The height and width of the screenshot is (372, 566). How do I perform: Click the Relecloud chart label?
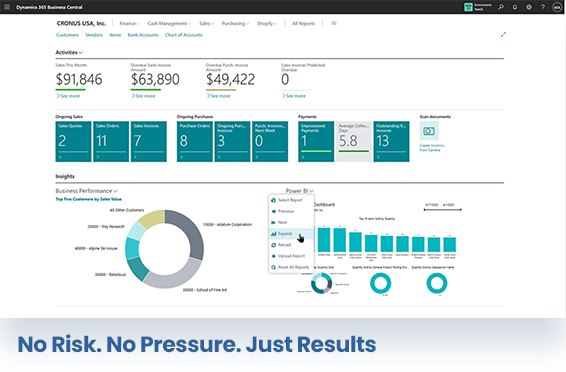coord(110,275)
